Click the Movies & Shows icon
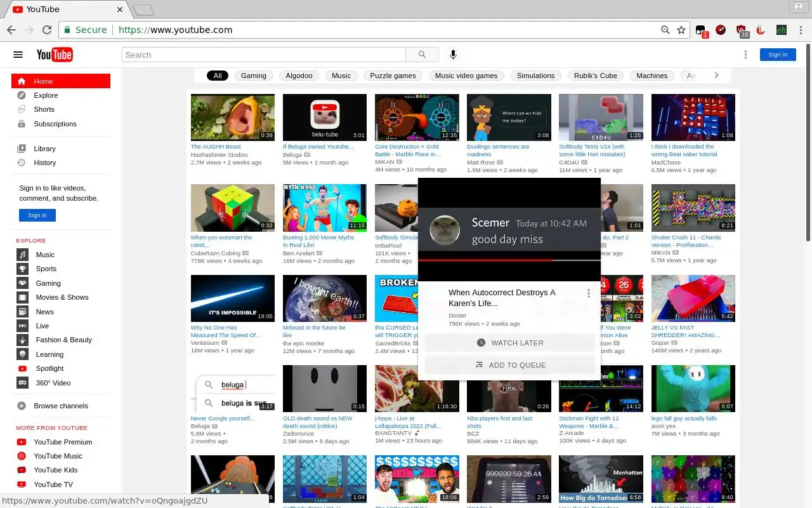 [x=23, y=297]
